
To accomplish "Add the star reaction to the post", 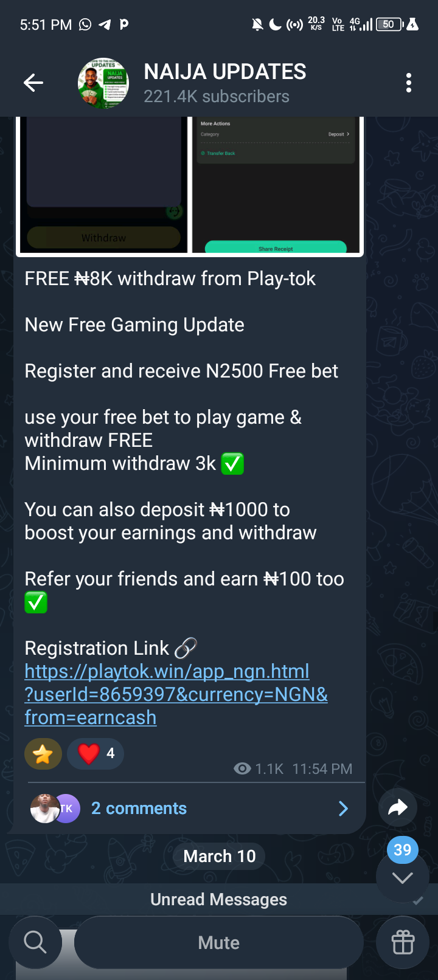I will tap(43, 754).
